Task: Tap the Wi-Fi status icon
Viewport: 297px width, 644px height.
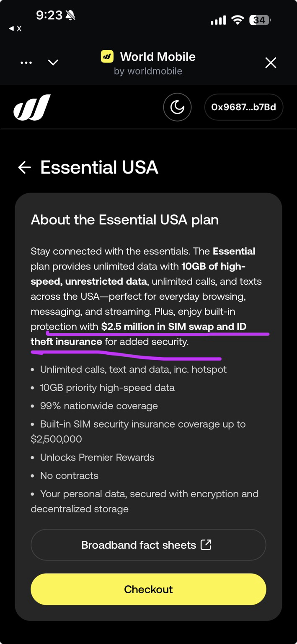Action: click(238, 20)
